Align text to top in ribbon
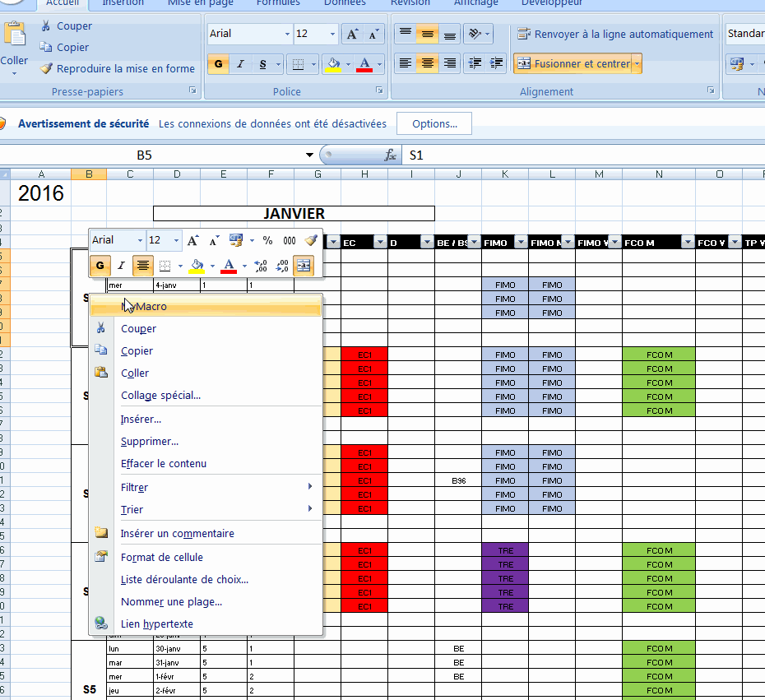 (x=405, y=34)
